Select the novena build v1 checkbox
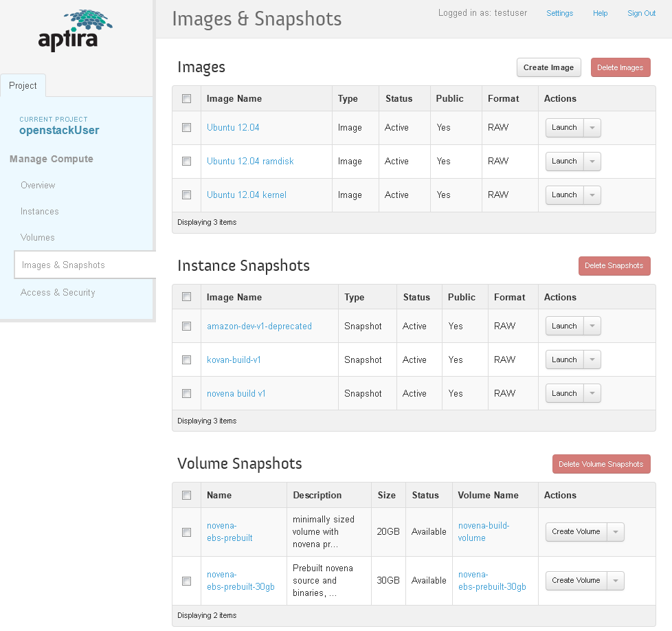This screenshot has width=672, height=631. 186,394
